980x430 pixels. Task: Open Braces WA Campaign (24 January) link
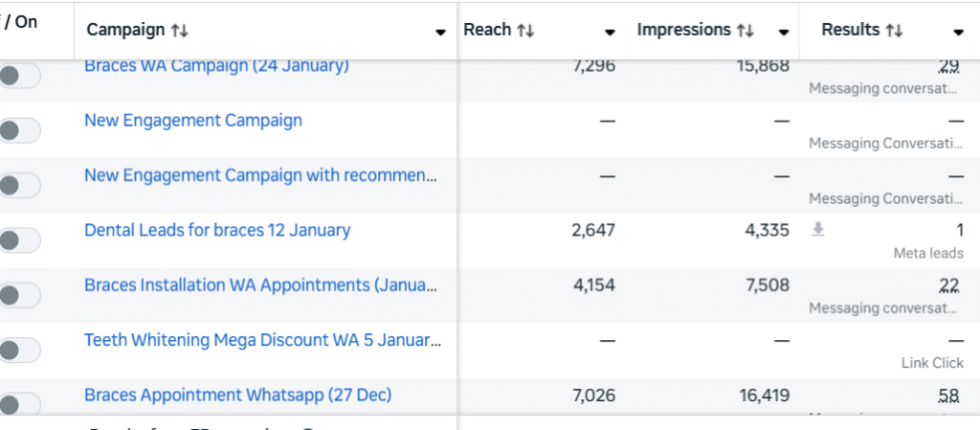pyautogui.click(x=216, y=66)
